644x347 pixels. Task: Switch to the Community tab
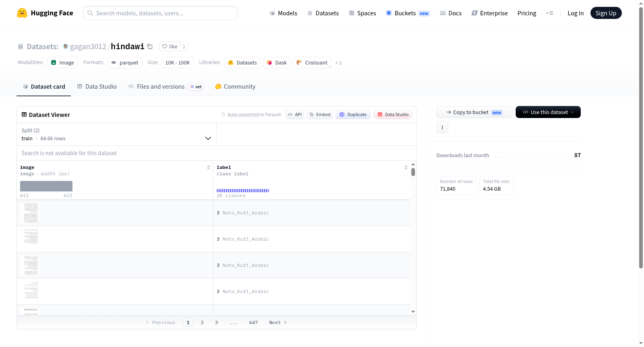[x=235, y=86]
